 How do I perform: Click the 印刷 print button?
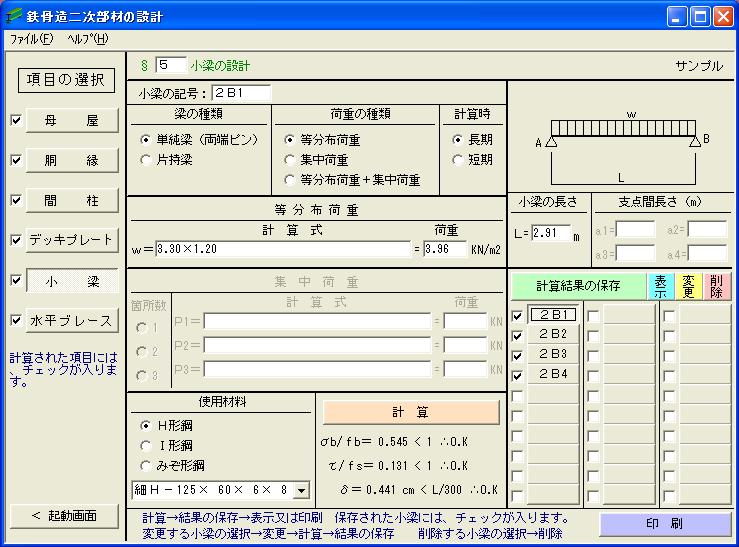(x=665, y=524)
